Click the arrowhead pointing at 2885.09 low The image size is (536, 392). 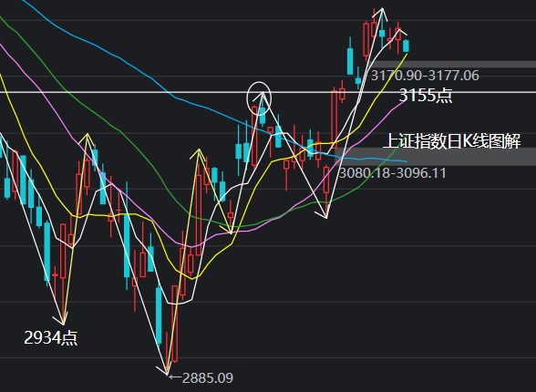pos(163,371)
